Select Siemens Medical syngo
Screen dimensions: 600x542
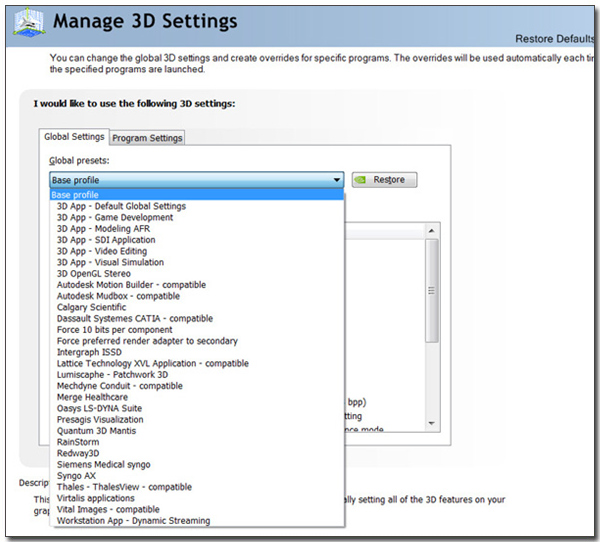coord(197,464)
